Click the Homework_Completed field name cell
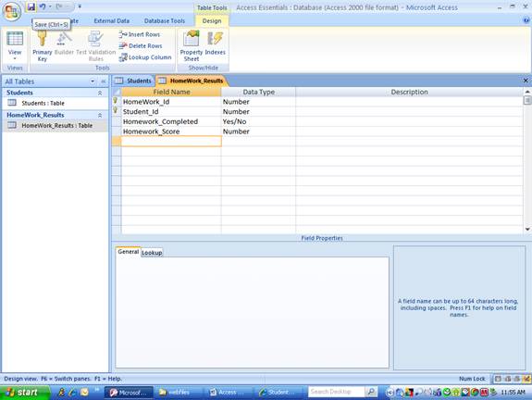The image size is (532, 400). click(x=171, y=121)
